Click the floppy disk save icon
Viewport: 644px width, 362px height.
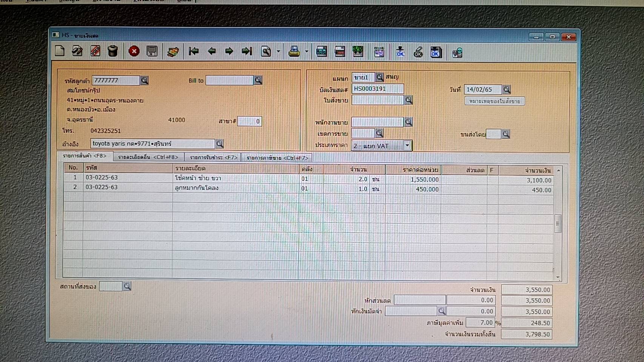click(152, 51)
